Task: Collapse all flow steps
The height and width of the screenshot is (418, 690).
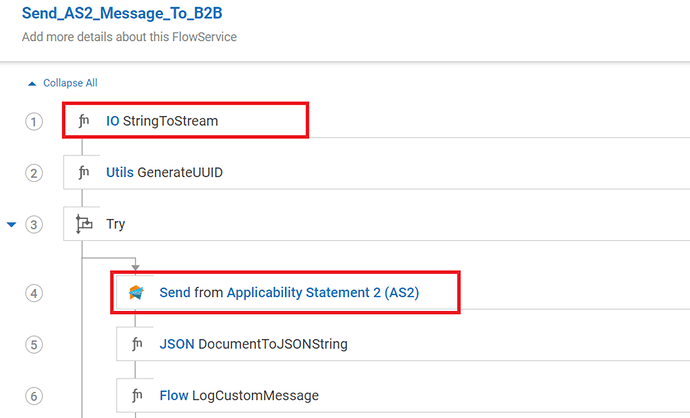Action: 63,83
